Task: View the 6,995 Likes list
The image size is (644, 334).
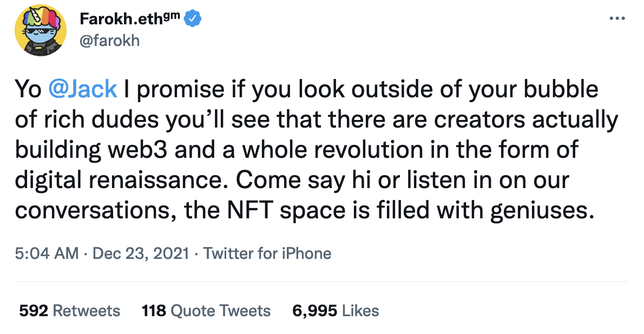Action: [335, 311]
